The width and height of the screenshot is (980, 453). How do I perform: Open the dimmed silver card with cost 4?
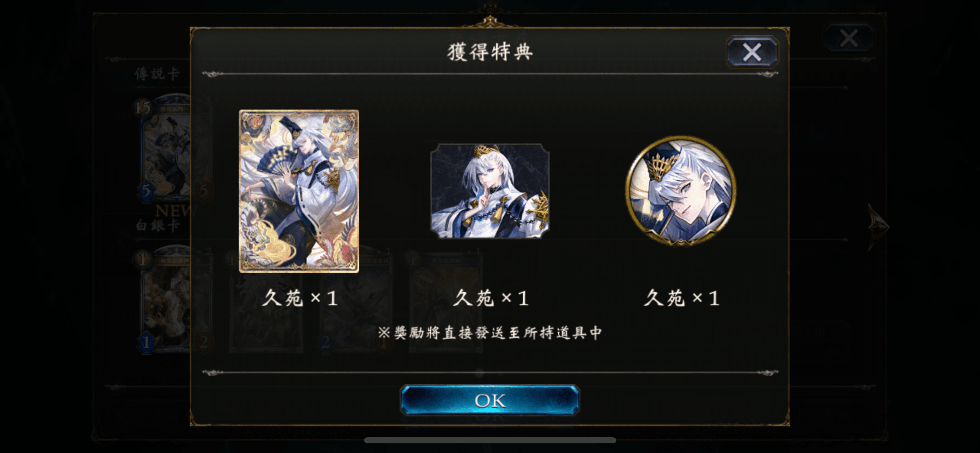click(446, 302)
